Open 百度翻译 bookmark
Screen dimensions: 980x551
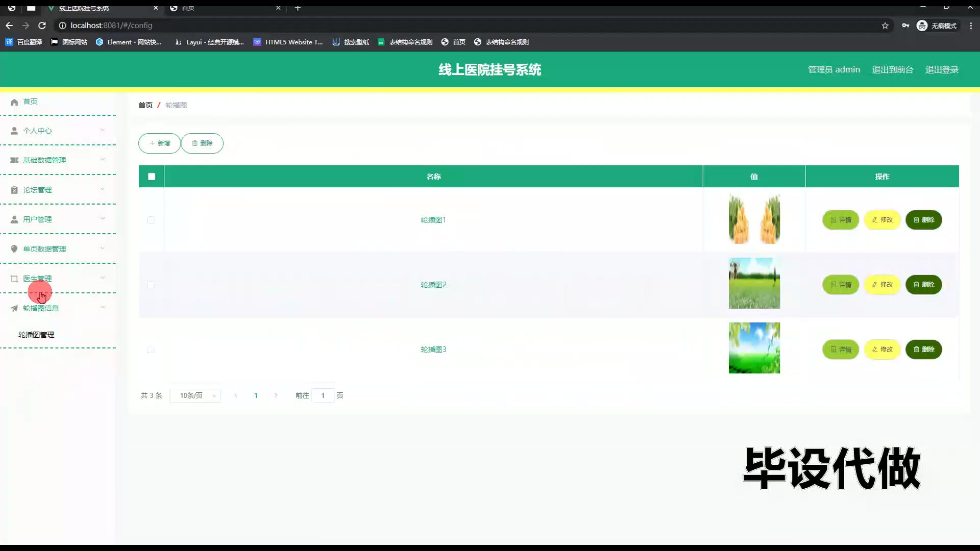[x=23, y=42]
